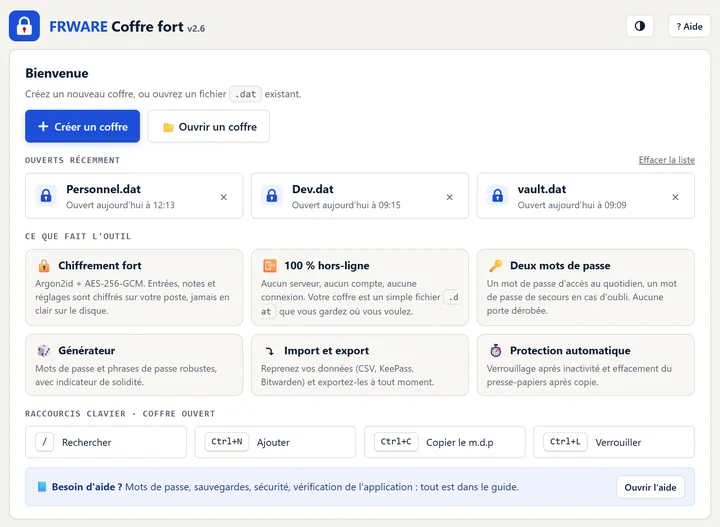
Task: Click the Chiffrement fort padlock icon
Action: pos(44,266)
